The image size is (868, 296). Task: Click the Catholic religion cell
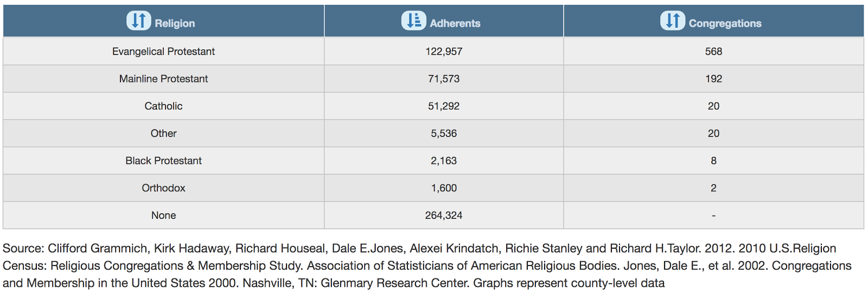(163, 106)
